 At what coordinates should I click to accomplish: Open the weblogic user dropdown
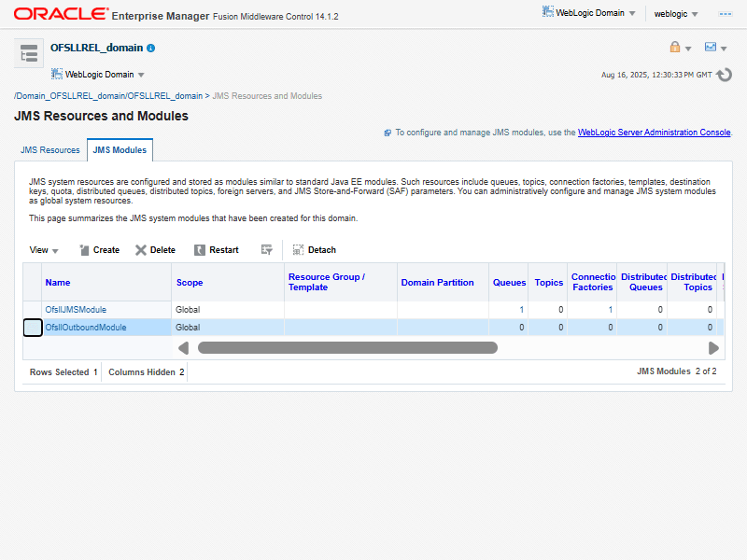676,14
